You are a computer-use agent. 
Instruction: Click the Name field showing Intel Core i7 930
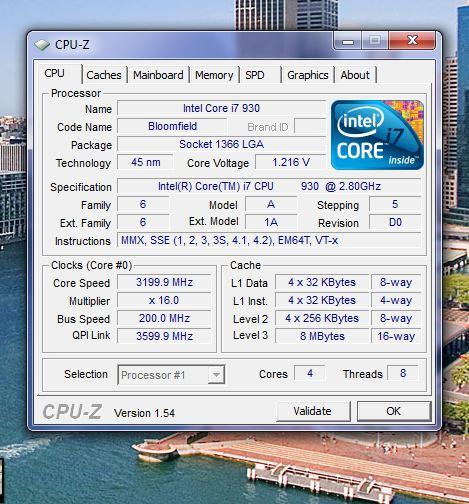click(x=221, y=108)
